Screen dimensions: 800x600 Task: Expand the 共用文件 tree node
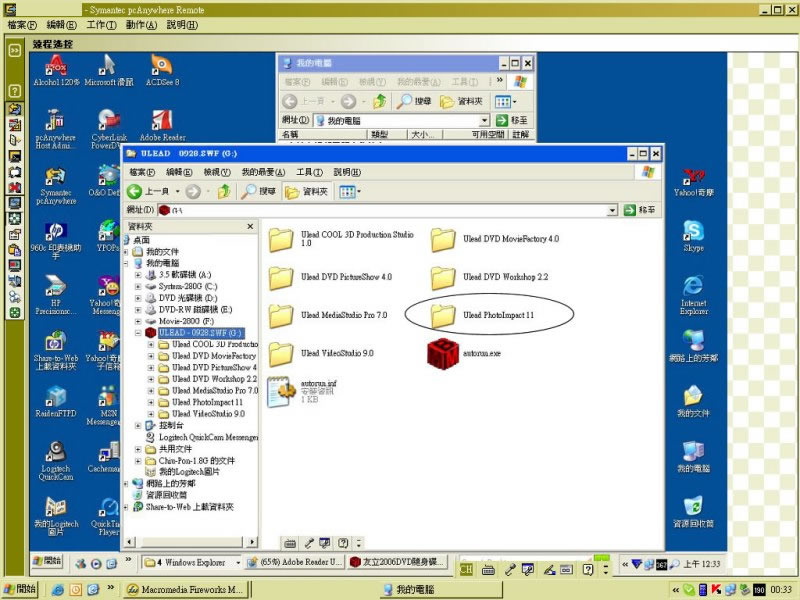point(138,449)
